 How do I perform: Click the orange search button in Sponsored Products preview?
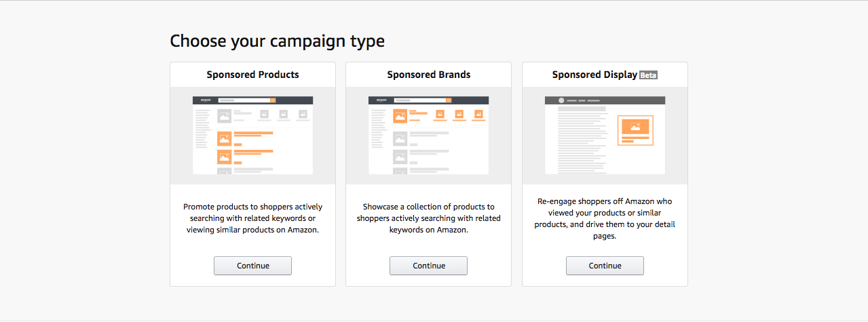pos(273,100)
